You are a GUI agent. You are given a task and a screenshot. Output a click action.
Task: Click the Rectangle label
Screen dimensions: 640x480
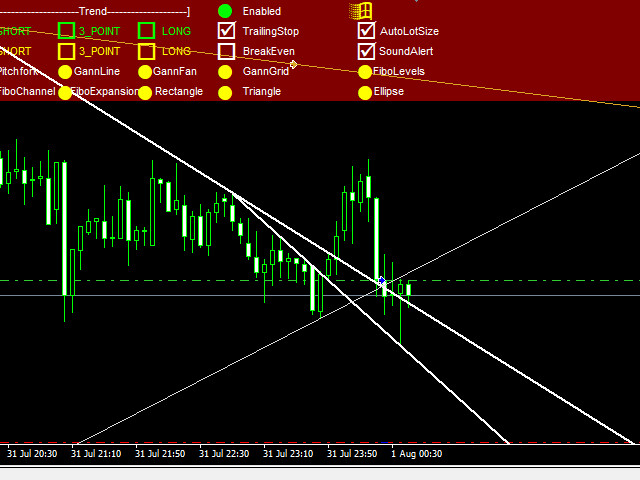pyautogui.click(x=179, y=91)
